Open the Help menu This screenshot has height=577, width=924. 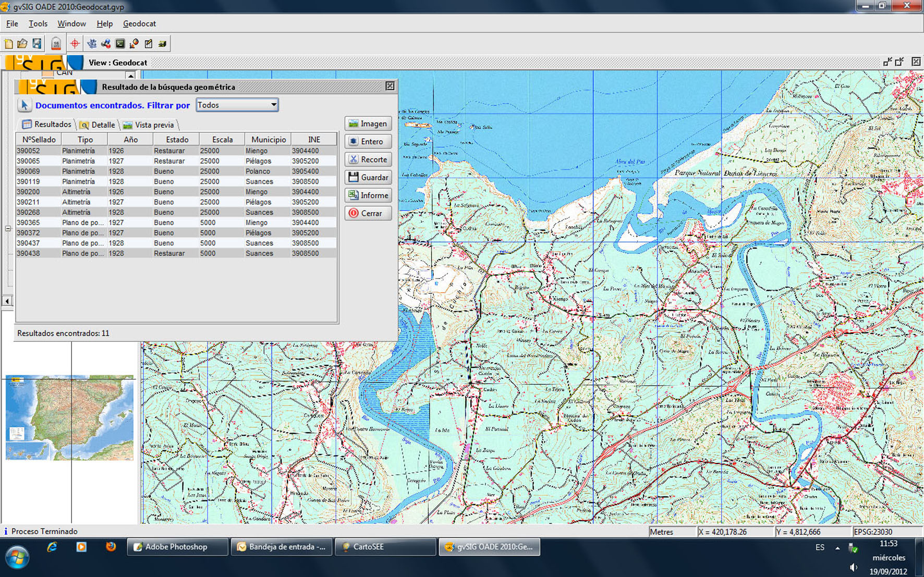pyautogui.click(x=104, y=23)
